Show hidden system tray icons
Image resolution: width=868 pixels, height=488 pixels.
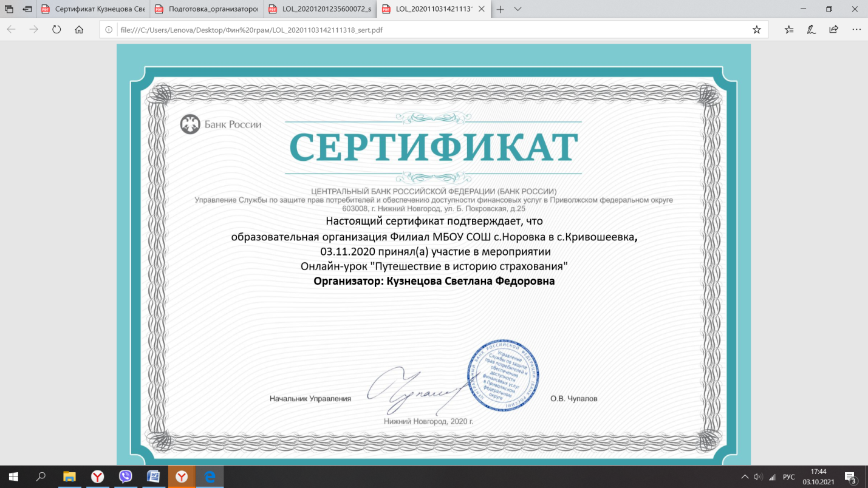745,476
